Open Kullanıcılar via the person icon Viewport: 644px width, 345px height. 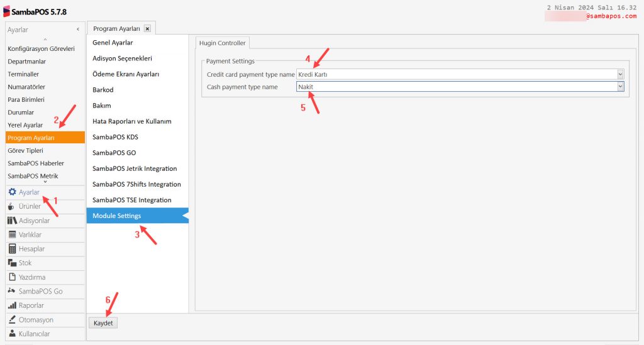point(13,334)
